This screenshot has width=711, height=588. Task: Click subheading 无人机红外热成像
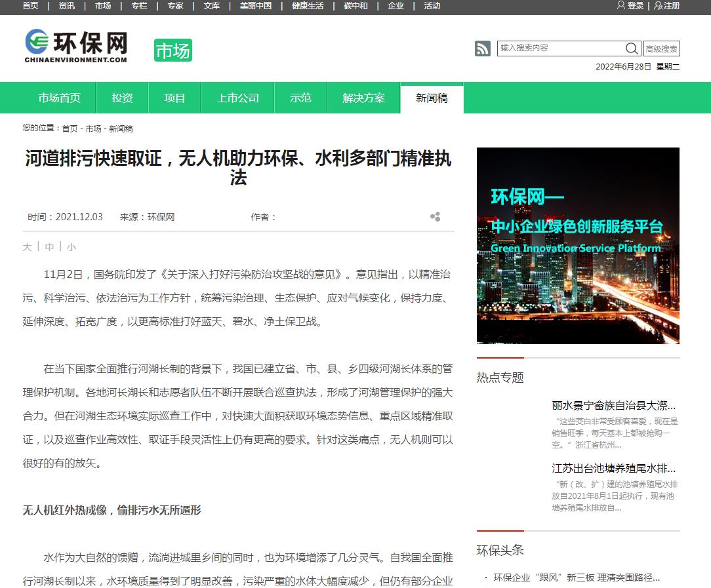(112, 510)
